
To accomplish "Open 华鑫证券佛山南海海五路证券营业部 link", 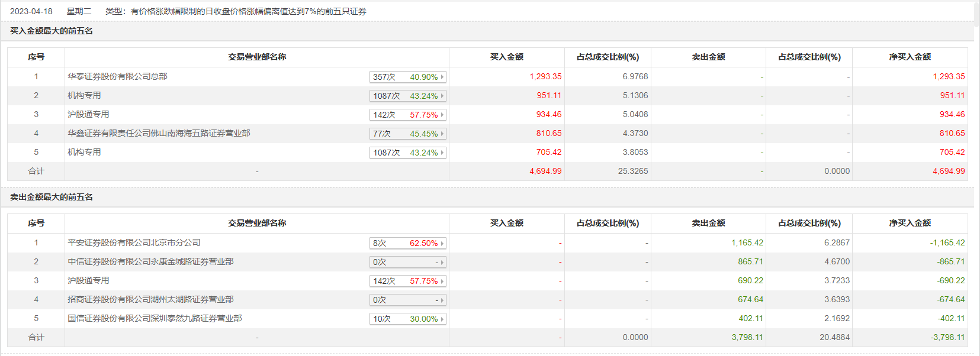I will tap(159, 133).
